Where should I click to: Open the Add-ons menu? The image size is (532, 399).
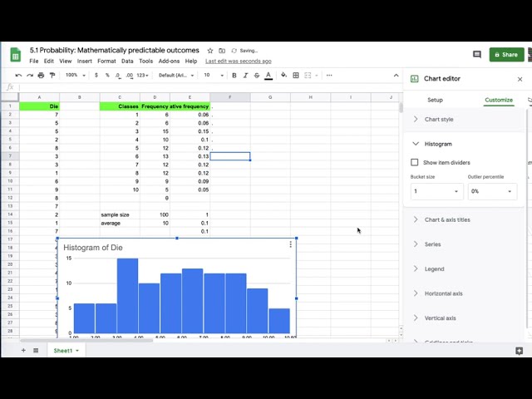coord(169,61)
